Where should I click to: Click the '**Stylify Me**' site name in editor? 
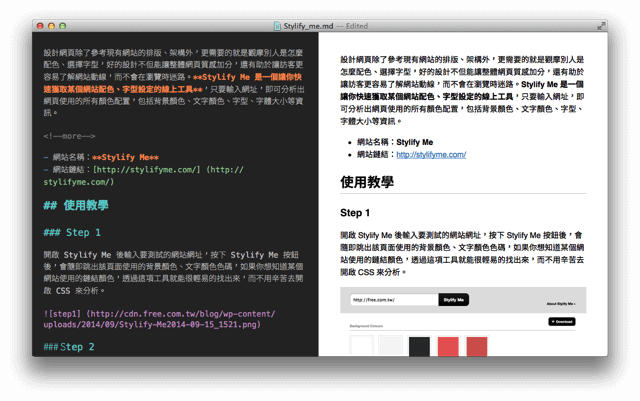(125, 157)
